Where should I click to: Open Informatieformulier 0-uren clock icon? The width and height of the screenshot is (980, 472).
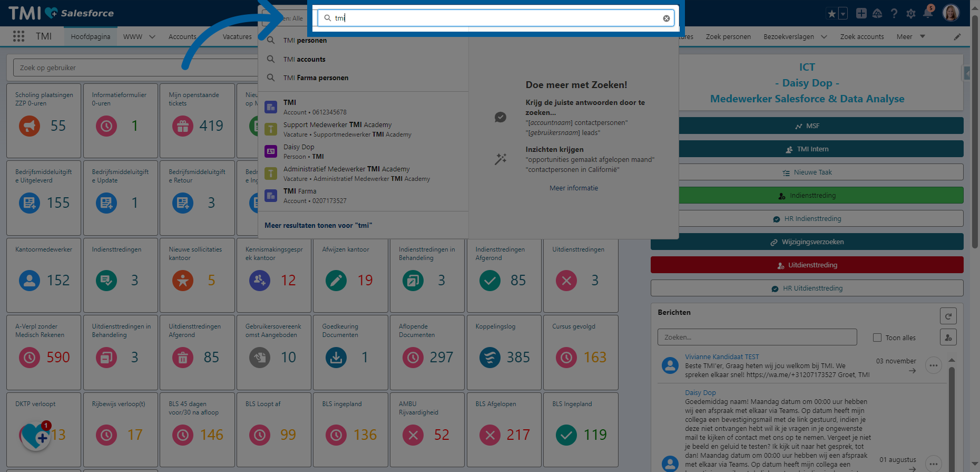pyautogui.click(x=106, y=126)
